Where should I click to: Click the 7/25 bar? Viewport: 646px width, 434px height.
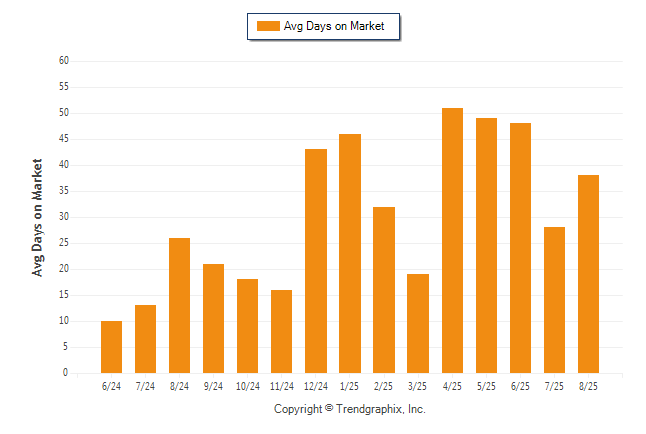[554, 300]
